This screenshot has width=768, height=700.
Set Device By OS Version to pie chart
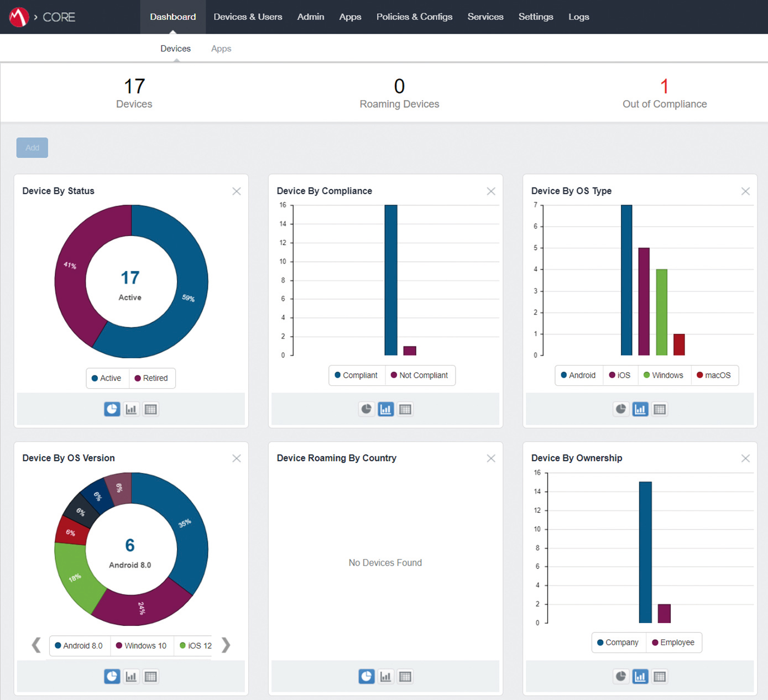[112, 676]
